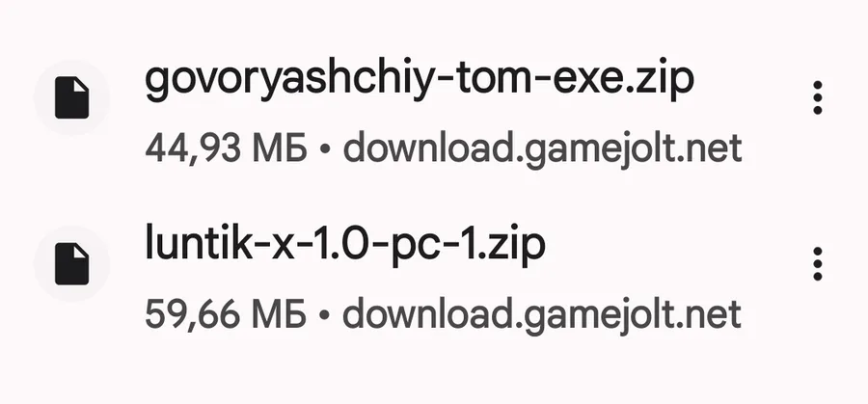Open the three-dot menu for govoryashchiy-tom-exe.zip
Screen dimensions: 868x404
817,97
